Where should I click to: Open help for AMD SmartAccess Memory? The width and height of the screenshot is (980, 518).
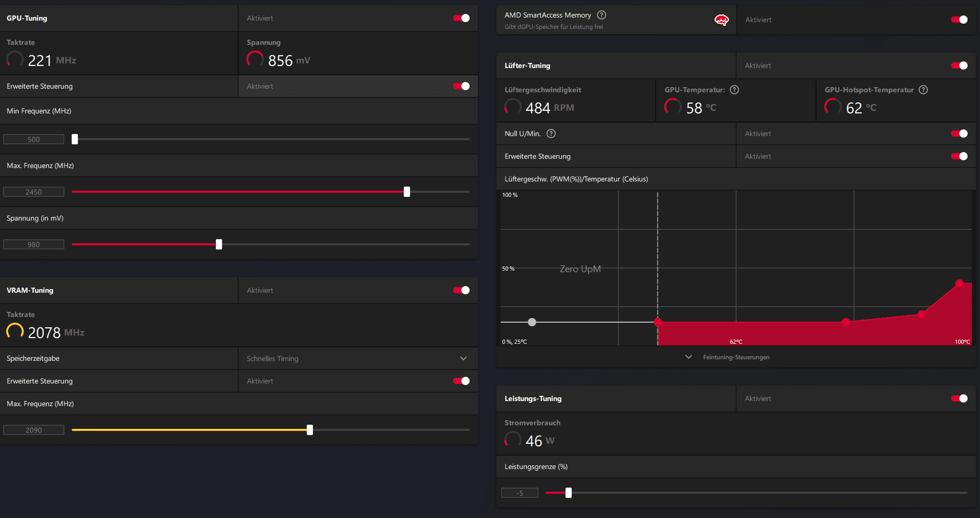pos(602,15)
